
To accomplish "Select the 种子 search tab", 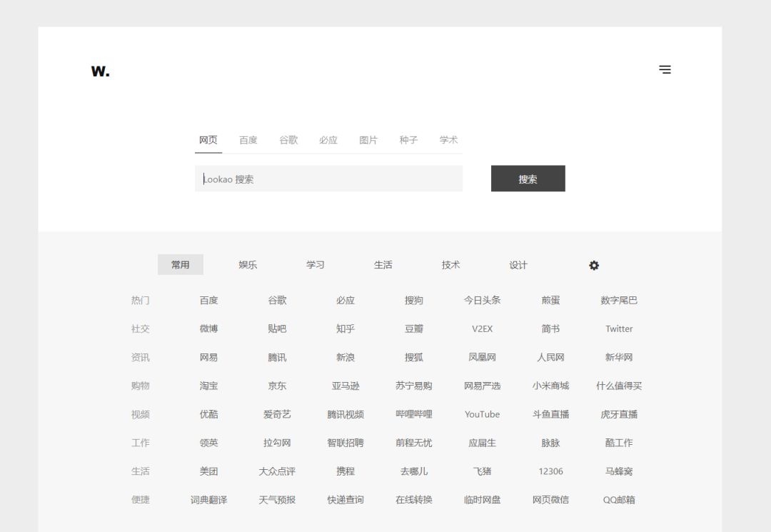I will point(408,140).
